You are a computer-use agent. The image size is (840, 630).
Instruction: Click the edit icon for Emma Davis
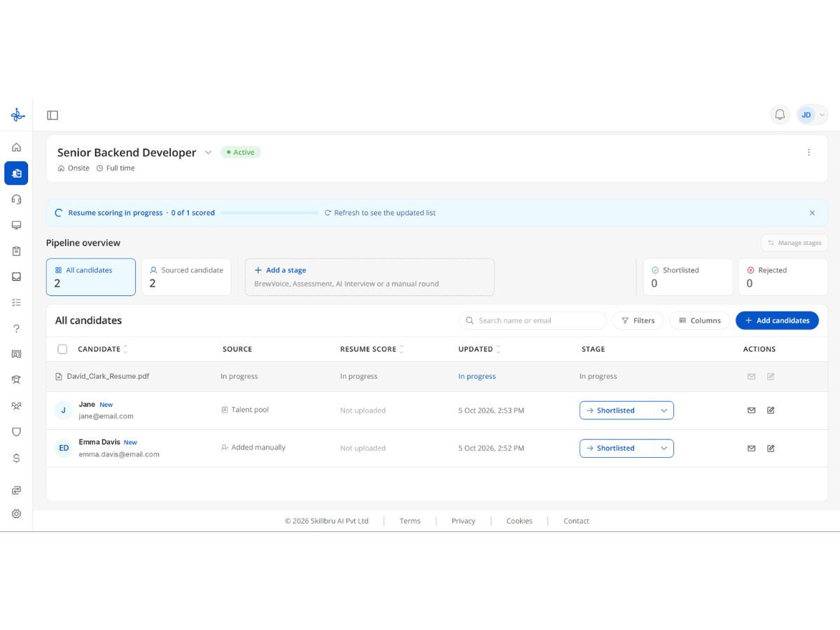771,448
